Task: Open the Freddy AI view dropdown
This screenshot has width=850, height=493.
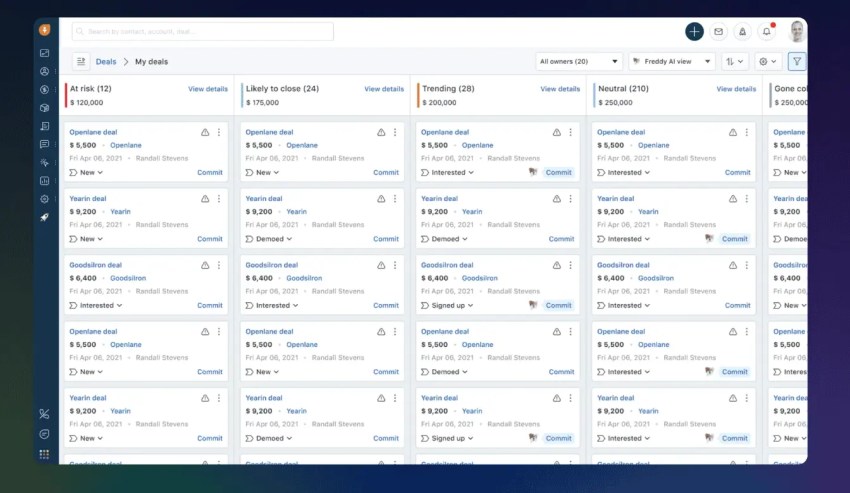Action: pos(672,61)
